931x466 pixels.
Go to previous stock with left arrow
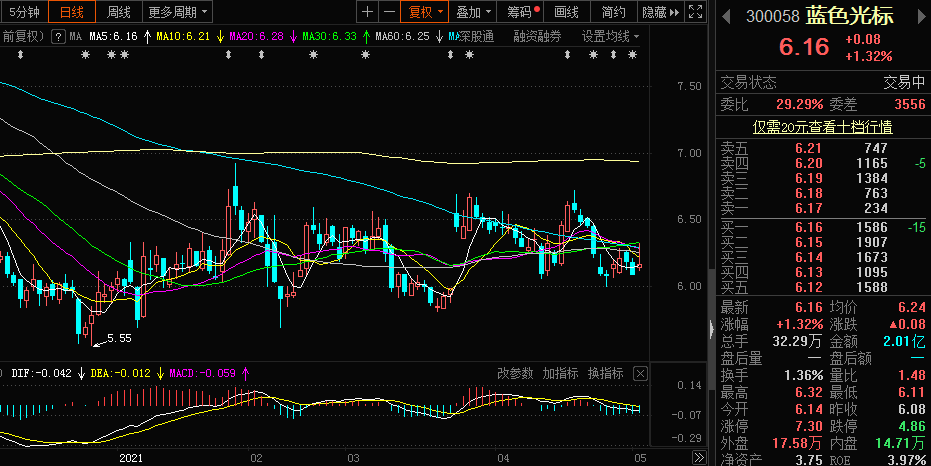(x=726, y=17)
